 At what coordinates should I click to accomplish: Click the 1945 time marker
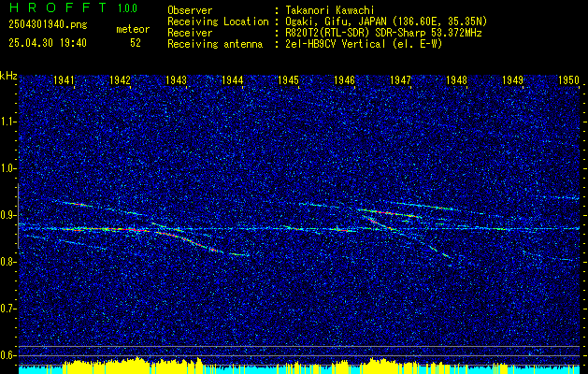(288, 79)
